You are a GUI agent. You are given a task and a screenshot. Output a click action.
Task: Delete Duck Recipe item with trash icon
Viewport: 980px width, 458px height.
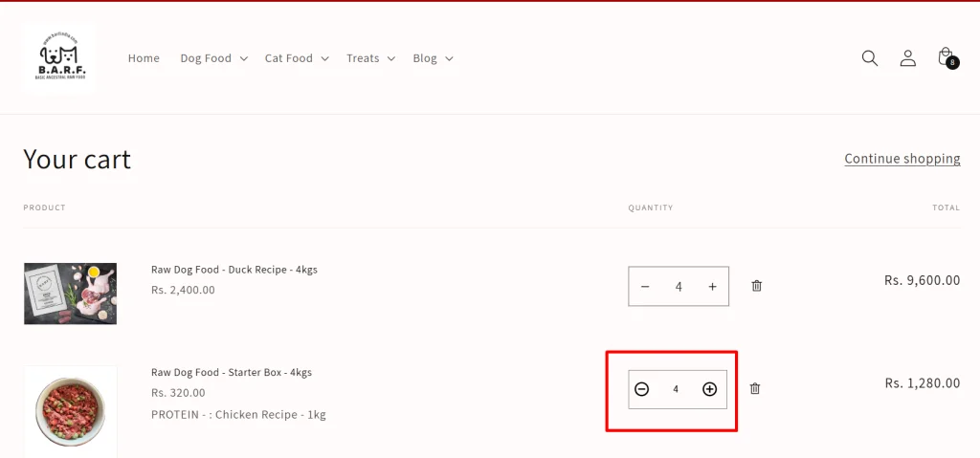point(756,286)
